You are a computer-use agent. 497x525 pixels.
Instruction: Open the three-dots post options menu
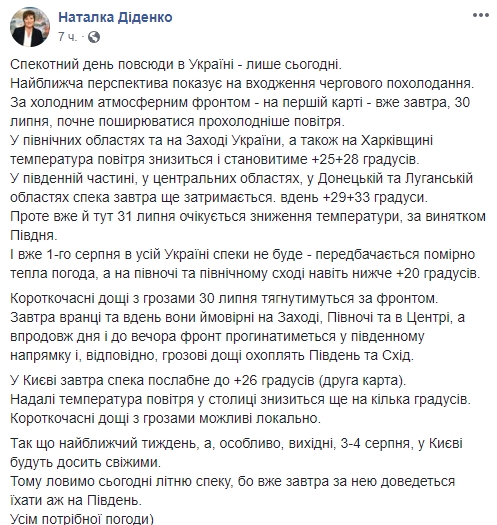click(x=481, y=15)
